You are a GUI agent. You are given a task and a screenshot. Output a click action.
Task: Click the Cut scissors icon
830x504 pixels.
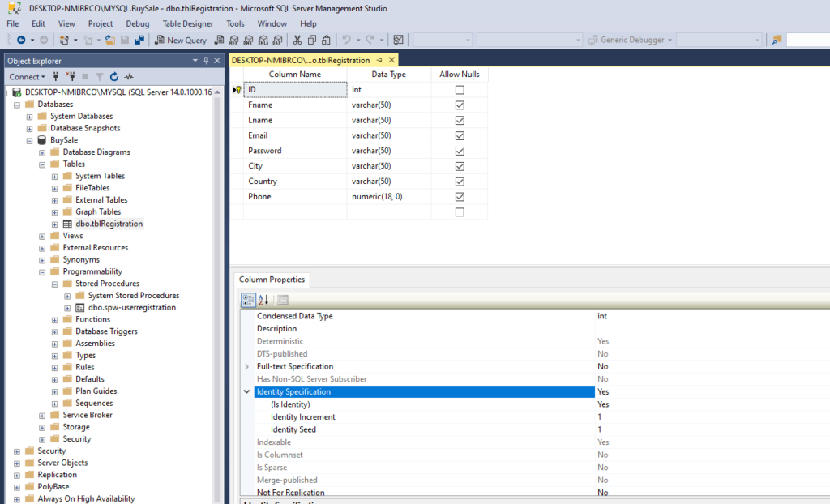[x=297, y=40]
